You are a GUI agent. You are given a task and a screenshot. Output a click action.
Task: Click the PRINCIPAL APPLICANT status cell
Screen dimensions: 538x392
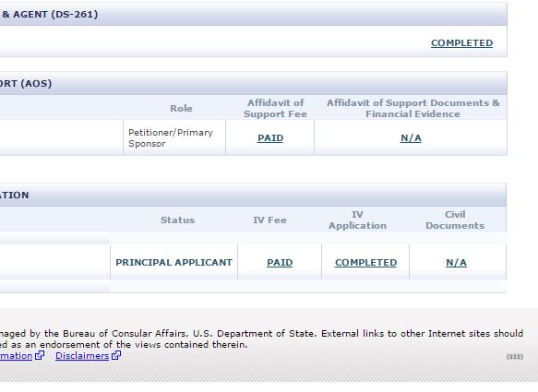coord(174,262)
